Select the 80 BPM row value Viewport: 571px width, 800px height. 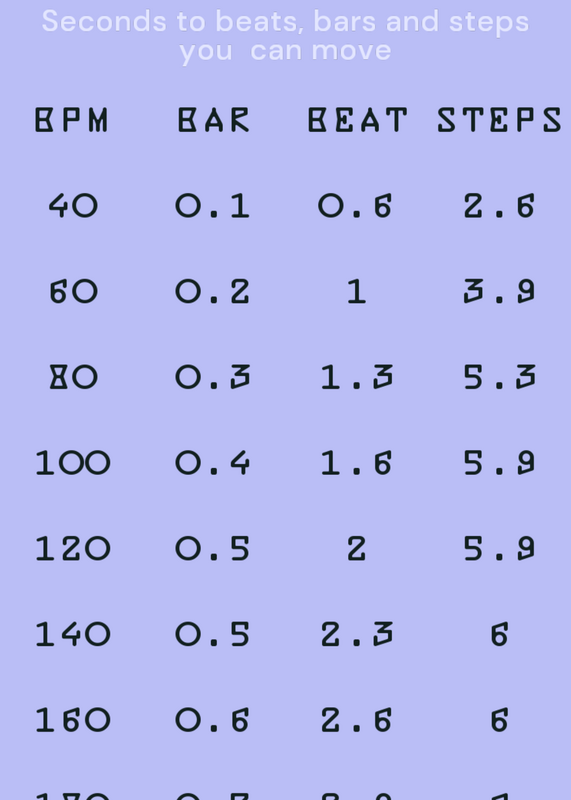[72, 378]
